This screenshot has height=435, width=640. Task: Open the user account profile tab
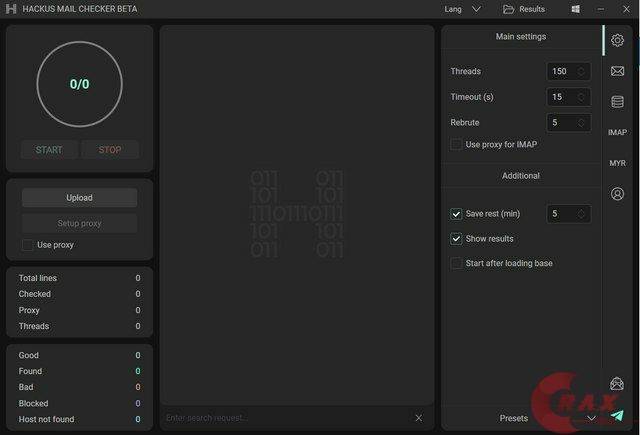tap(617, 193)
